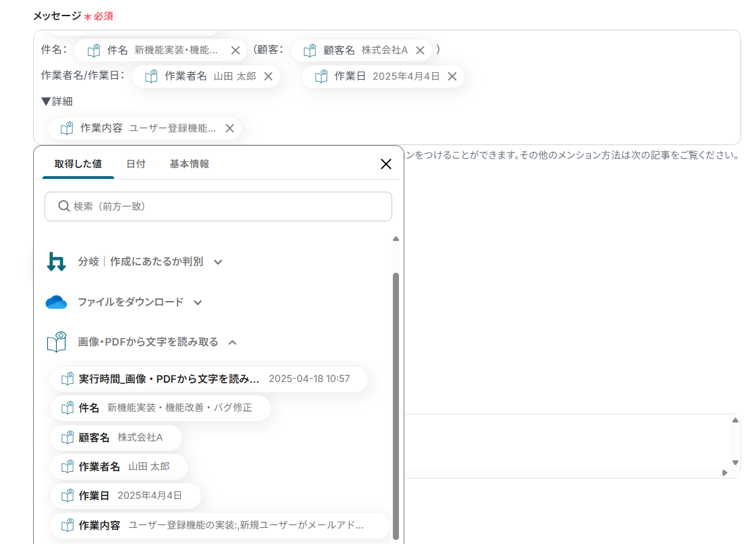
Task: Delete the 作業者名 山田 太郎 chip
Action: coord(268,77)
